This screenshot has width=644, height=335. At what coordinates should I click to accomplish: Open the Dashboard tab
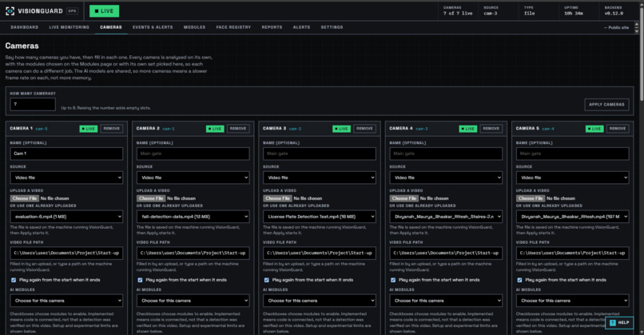coord(25,27)
